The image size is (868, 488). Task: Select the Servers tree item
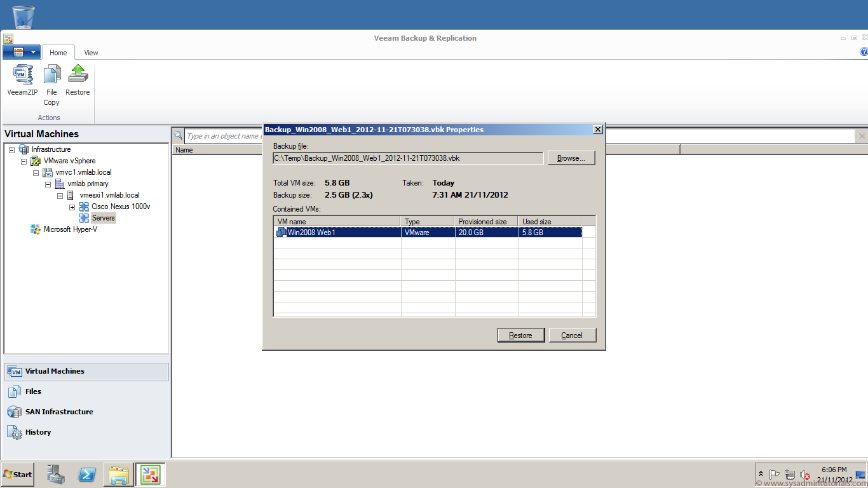point(103,218)
